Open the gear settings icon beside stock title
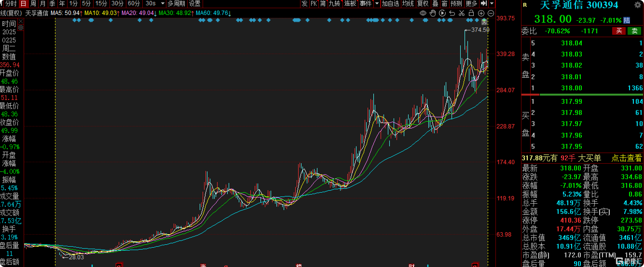Image resolution: width=644 pixels, height=267 pixels. pos(638,5)
